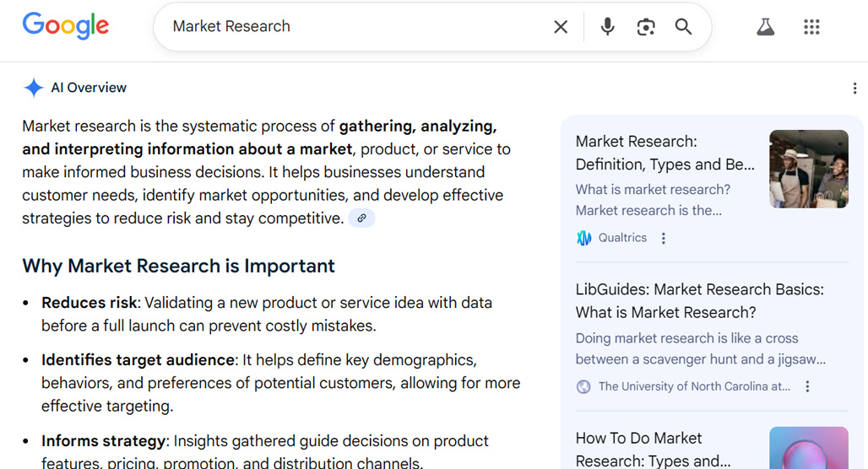This screenshot has width=868, height=469.
Task: Open How To Do Market Research link
Action: [x=654, y=449]
